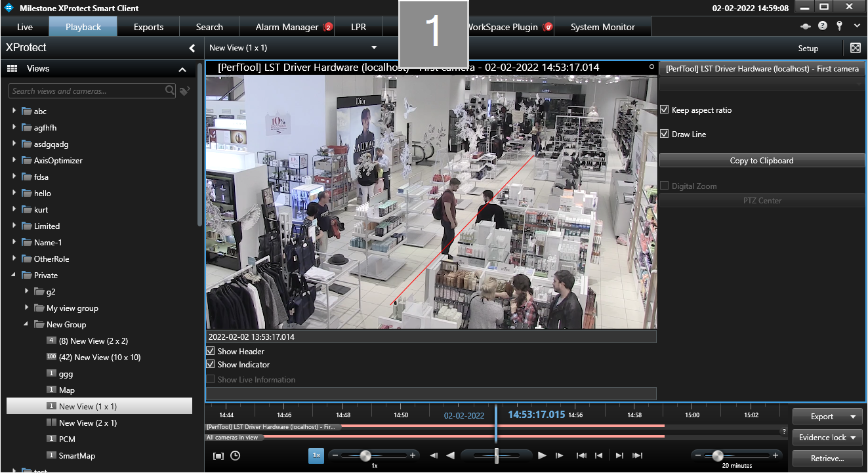Toggle Show Indicator checkbox
This screenshot has width=868, height=473.
(x=211, y=365)
